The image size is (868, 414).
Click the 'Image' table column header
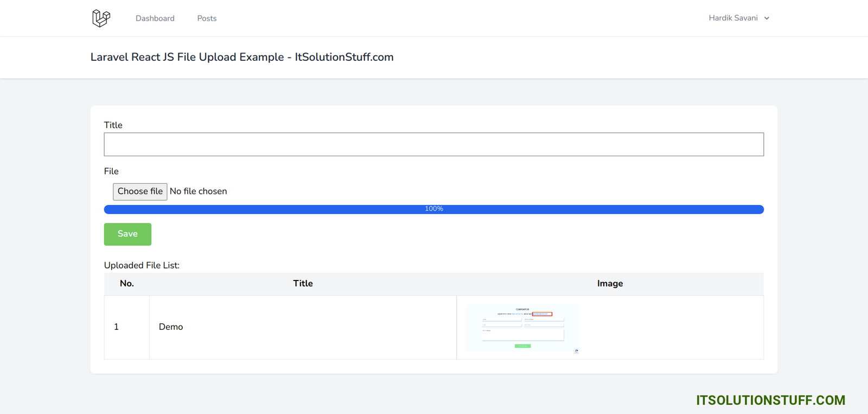tap(610, 284)
